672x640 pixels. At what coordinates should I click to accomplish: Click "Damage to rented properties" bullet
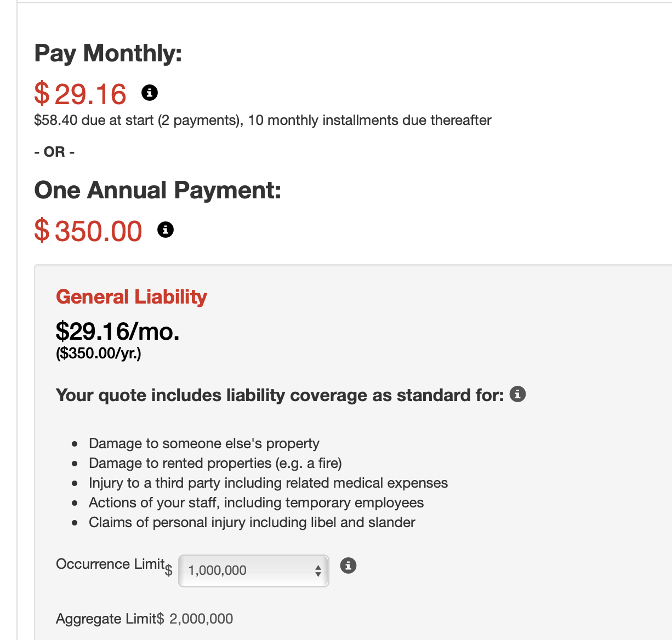click(x=215, y=463)
